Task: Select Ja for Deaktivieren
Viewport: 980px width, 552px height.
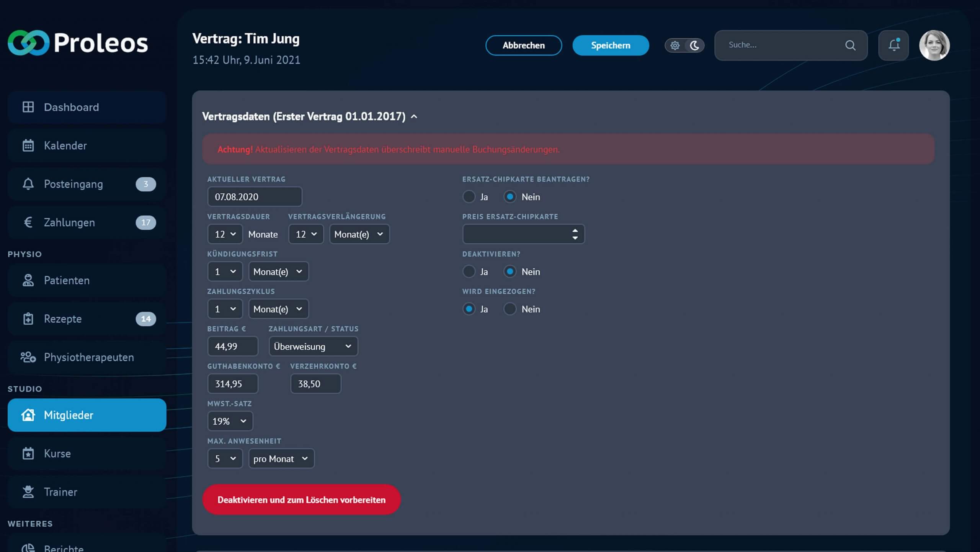Action: coord(469,271)
